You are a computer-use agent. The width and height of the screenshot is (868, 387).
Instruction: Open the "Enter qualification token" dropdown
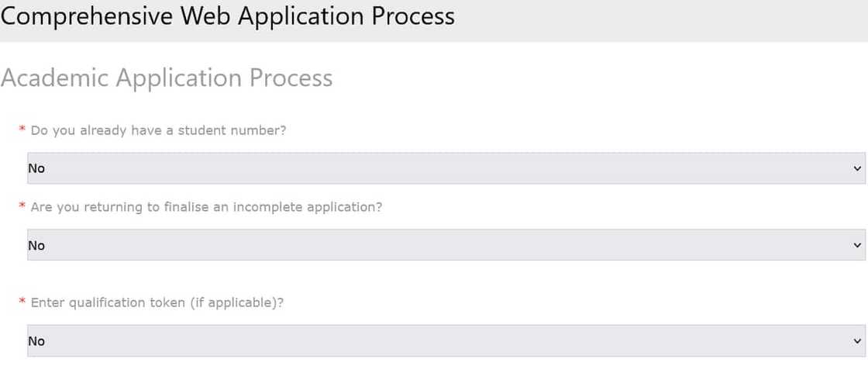(446, 341)
